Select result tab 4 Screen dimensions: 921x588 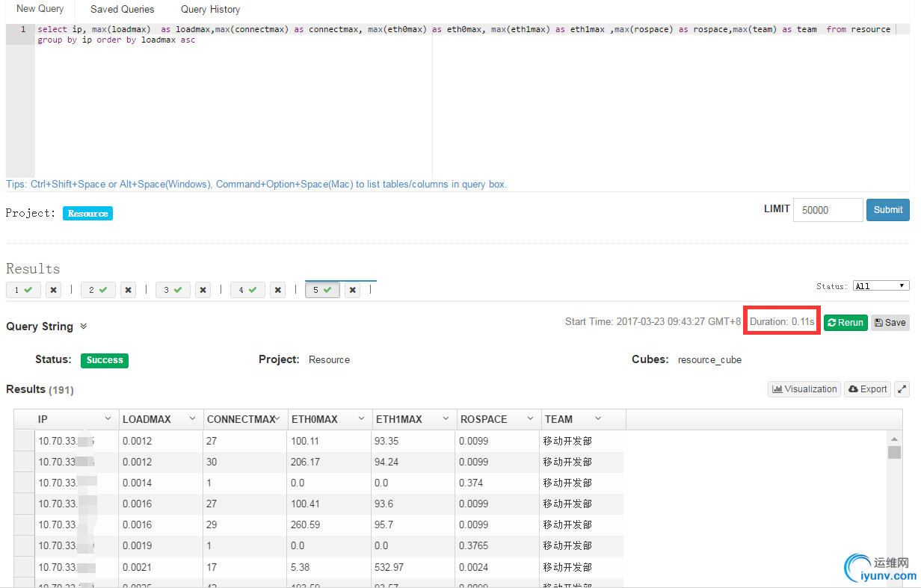coord(247,290)
